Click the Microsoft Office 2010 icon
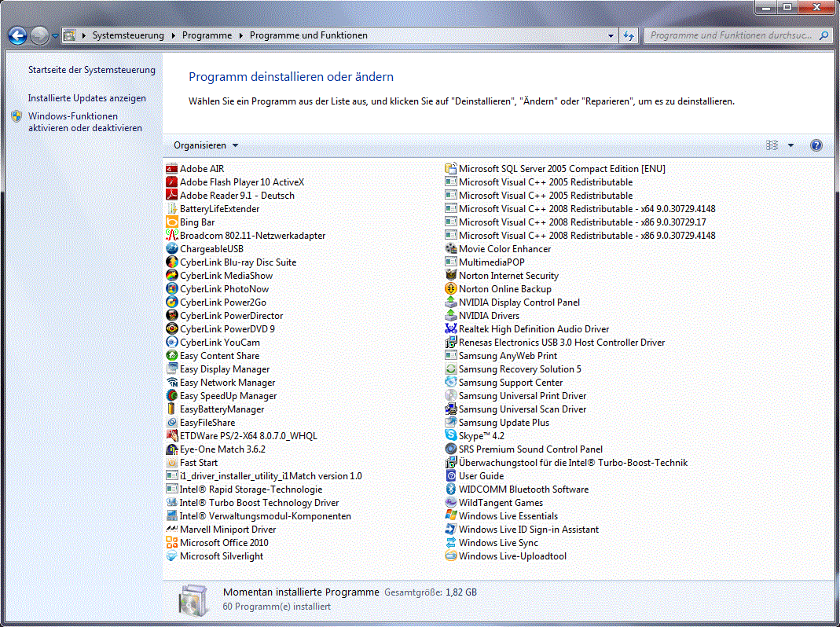This screenshot has height=627, width=840. 172,543
